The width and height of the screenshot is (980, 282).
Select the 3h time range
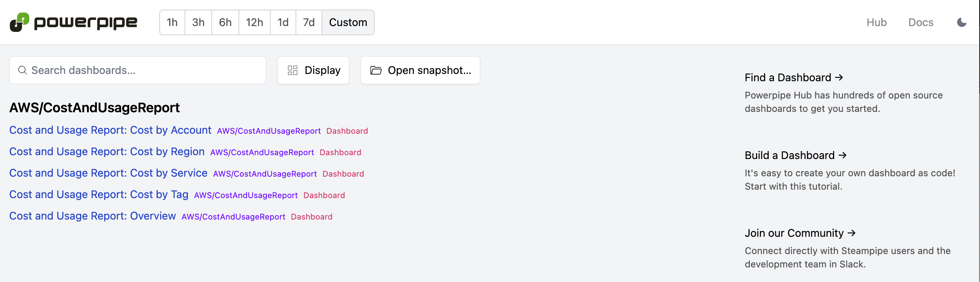pyautogui.click(x=198, y=23)
